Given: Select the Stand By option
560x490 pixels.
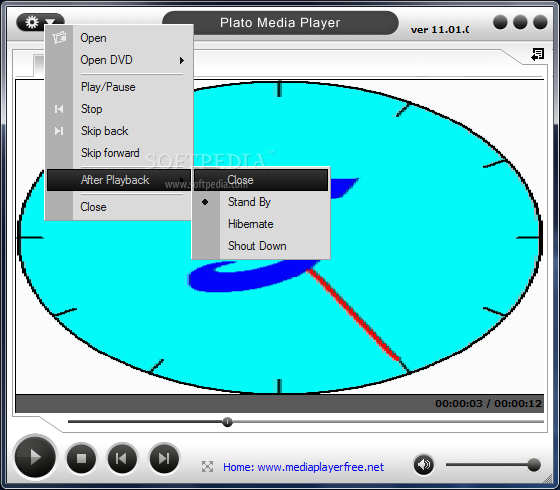Looking at the screenshot, I should click(x=261, y=202).
